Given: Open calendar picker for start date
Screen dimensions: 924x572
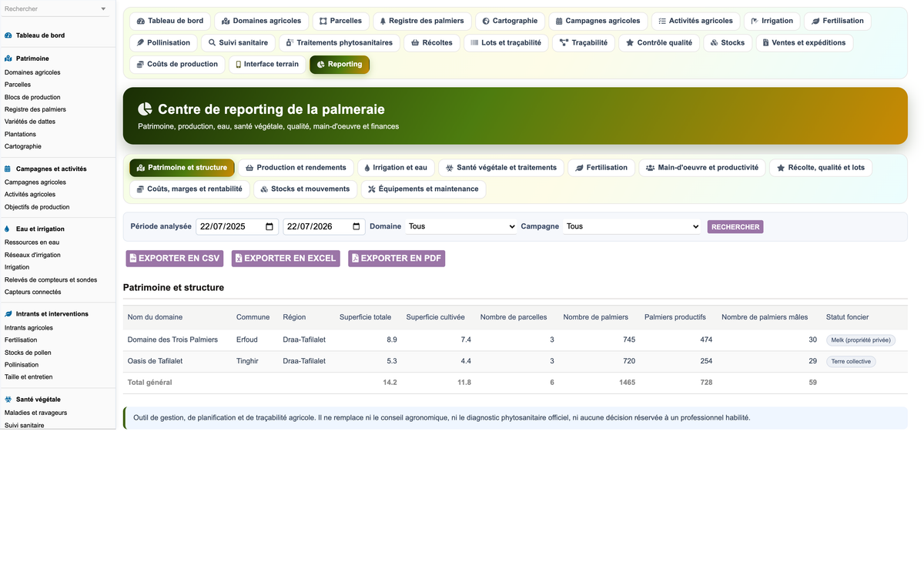Looking at the screenshot, I should click(x=269, y=226).
